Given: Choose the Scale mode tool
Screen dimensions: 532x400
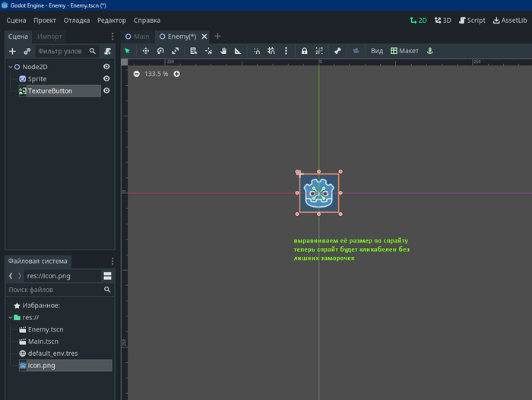Looking at the screenshot, I should [x=176, y=51].
